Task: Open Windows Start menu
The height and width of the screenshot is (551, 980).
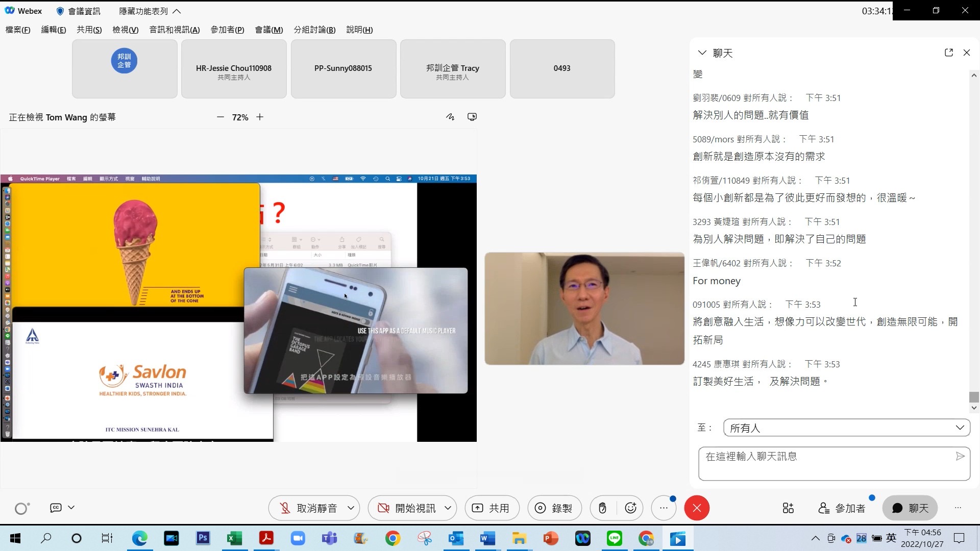Action: (x=15, y=538)
